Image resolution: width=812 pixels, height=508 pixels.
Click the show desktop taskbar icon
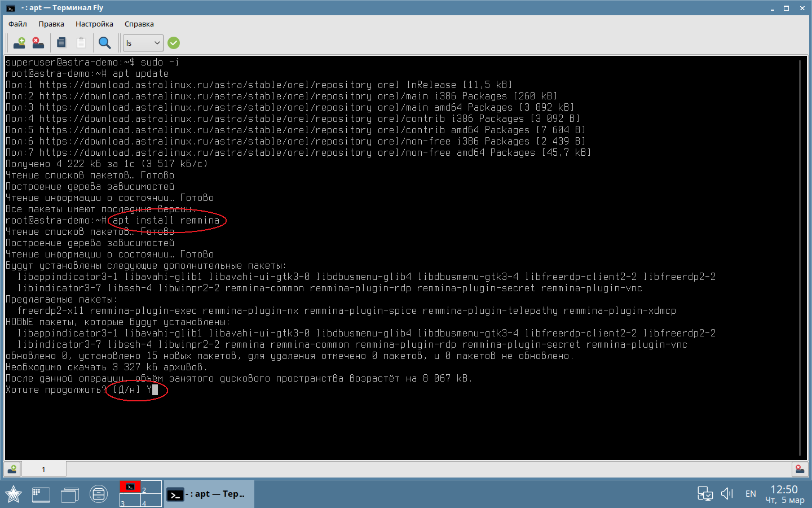41,494
